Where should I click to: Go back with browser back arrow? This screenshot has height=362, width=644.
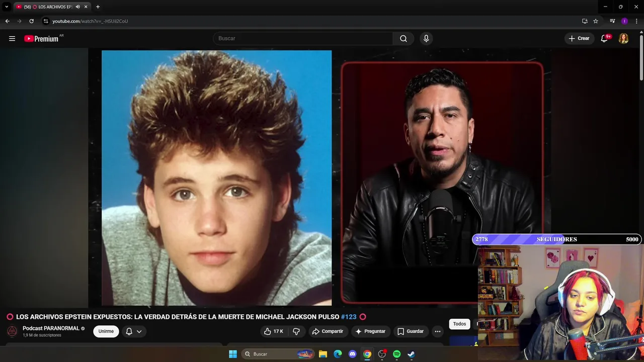7,21
